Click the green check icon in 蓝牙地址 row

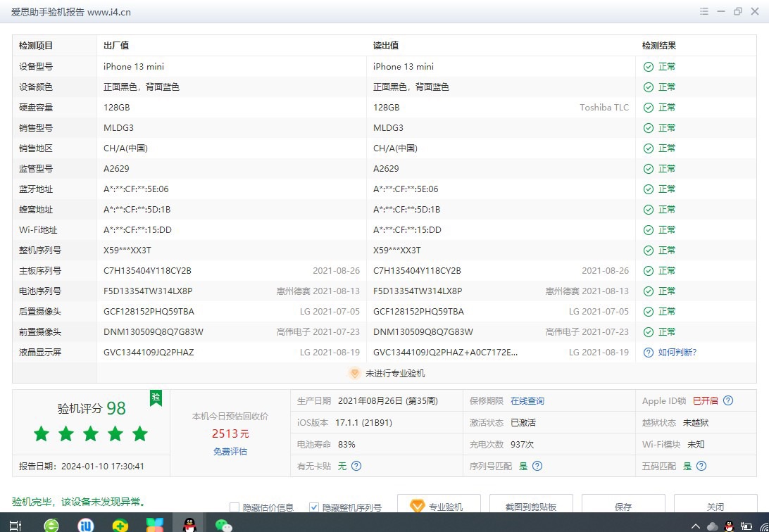pos(649,189)
